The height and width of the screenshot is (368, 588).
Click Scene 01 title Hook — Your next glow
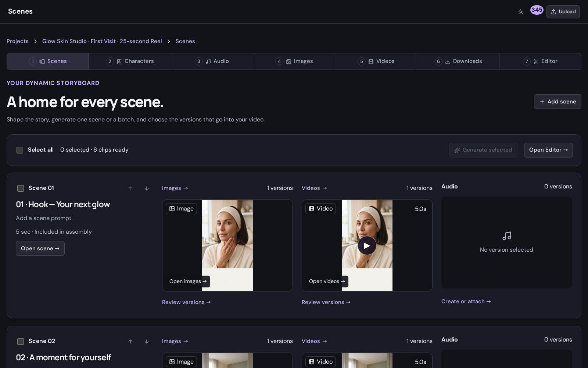pos(63,205)
